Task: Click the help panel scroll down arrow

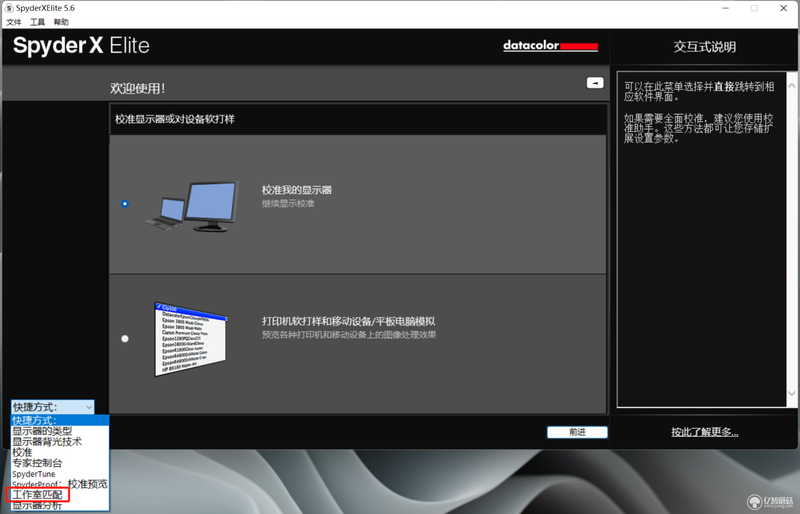Action: click(791, 394)
